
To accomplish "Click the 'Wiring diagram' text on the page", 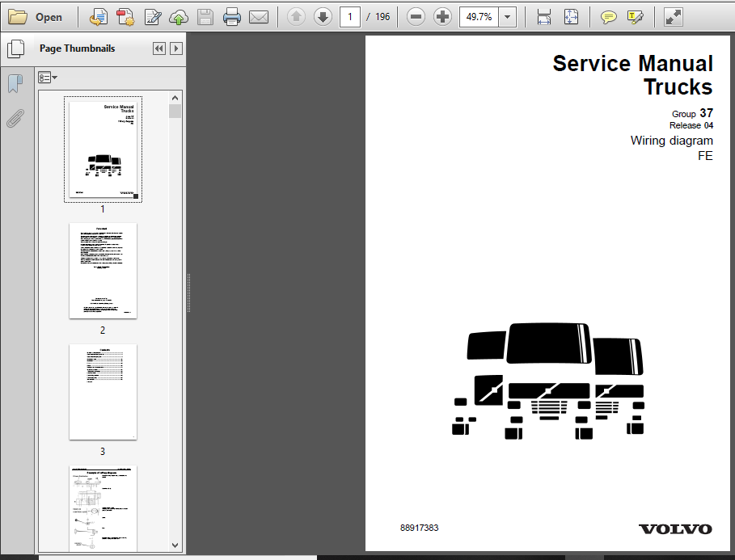I will (x=671, y=141).
